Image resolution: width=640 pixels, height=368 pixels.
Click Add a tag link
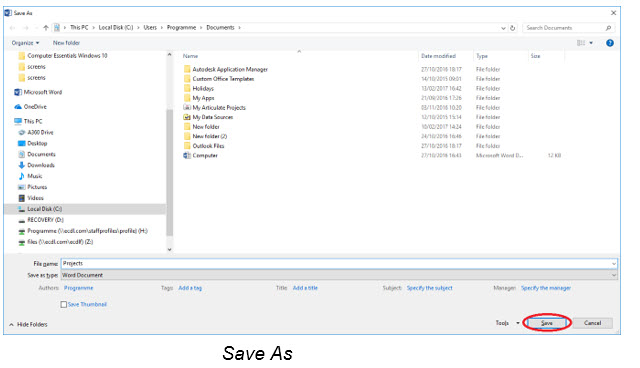coord(190,288)
